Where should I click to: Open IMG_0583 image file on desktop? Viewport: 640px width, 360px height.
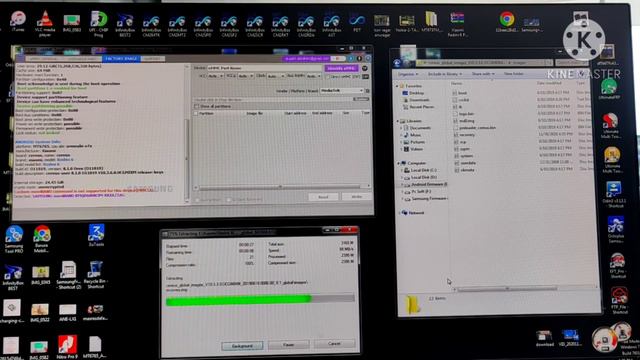coord(71,22)
